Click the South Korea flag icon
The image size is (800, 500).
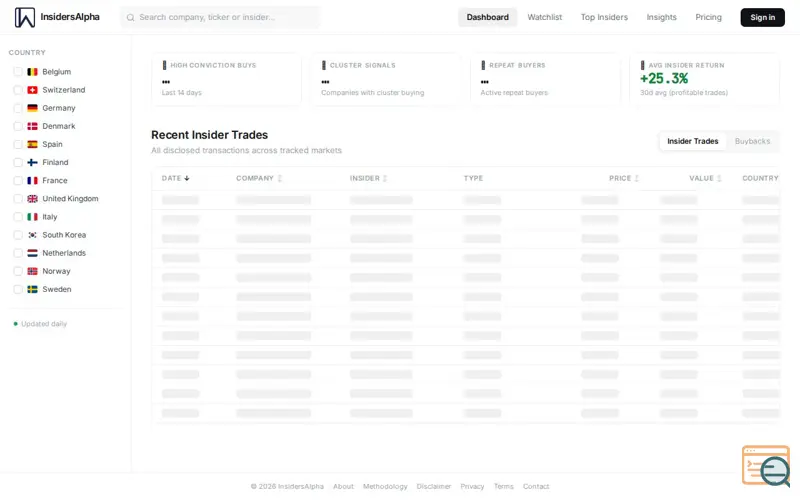pyautogui.click(x=32, y=235)
